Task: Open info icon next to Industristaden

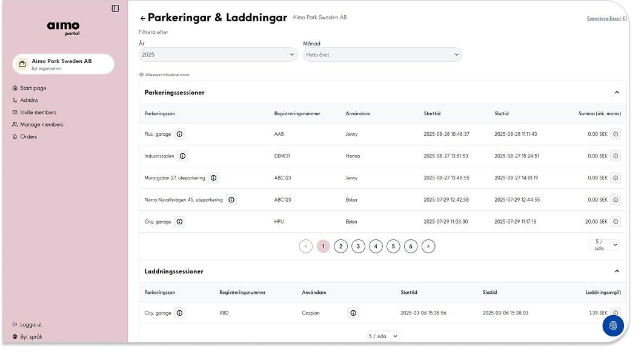Action: tap(182, 156)
